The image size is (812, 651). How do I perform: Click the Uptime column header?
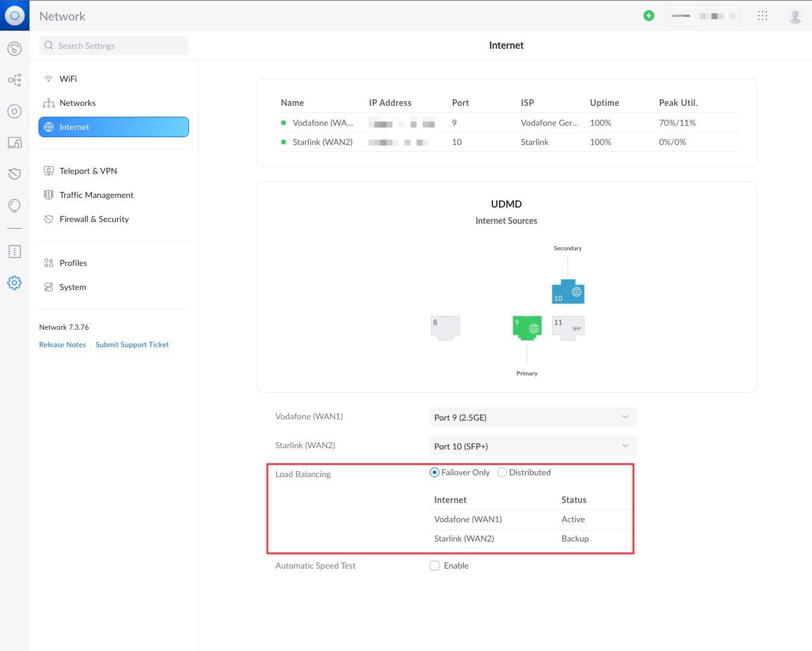click(x=604, y=103)
